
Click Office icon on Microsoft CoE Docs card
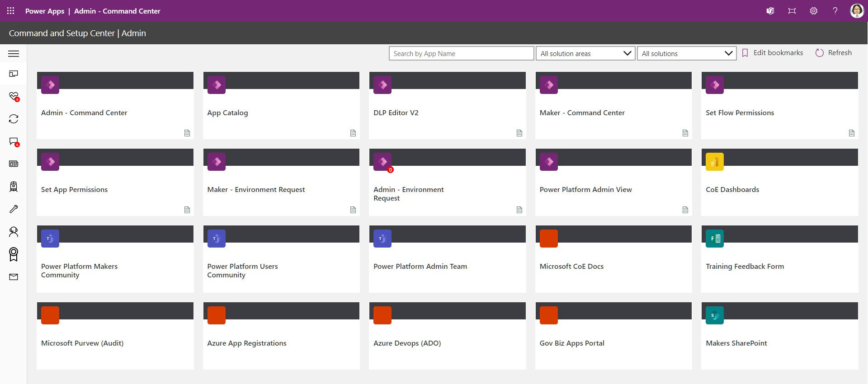pyautogui.click(x=549, y=239)
